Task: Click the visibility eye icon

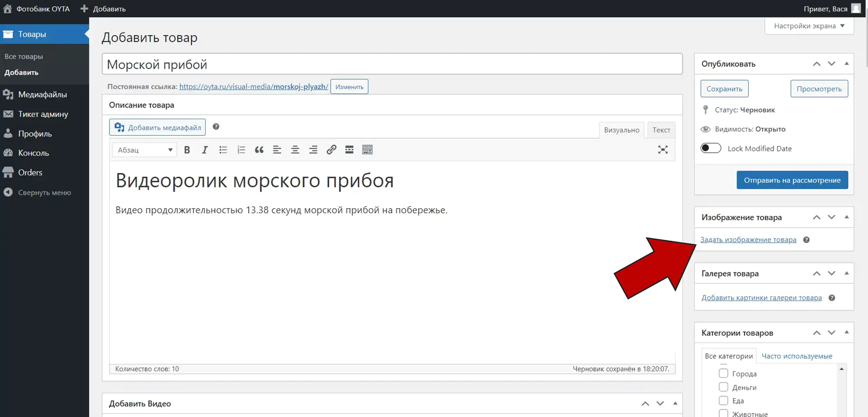Action: pos(706,129)
